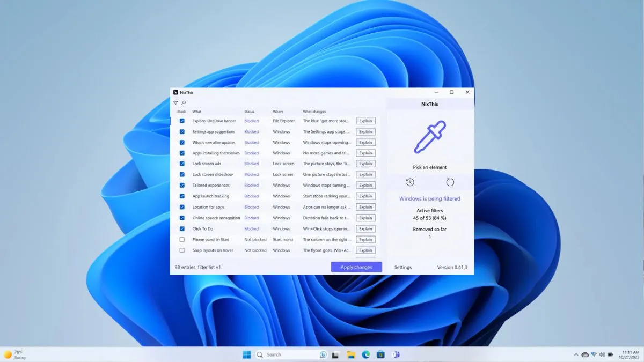Uncheck Online speech recognition checkbox

tap(182, 218)
